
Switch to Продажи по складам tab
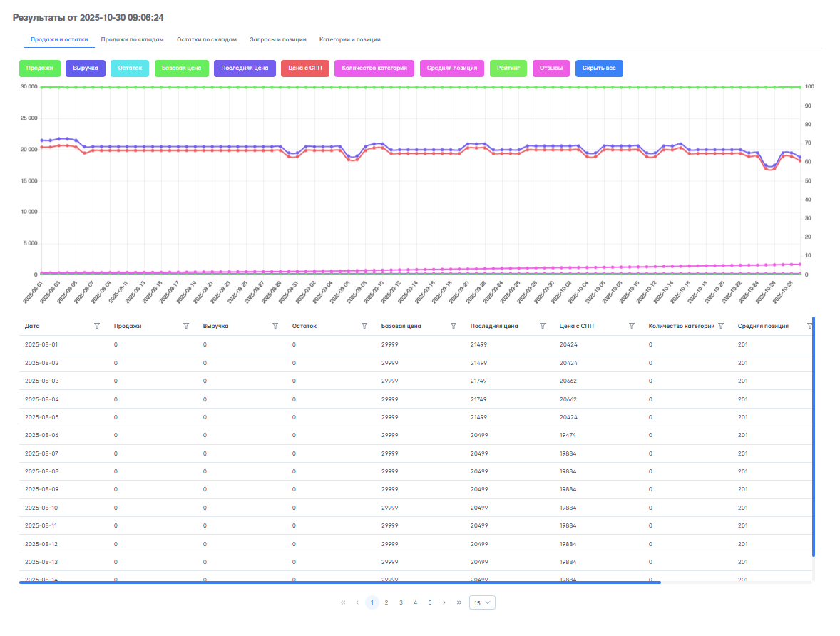[x=133, y=40]
